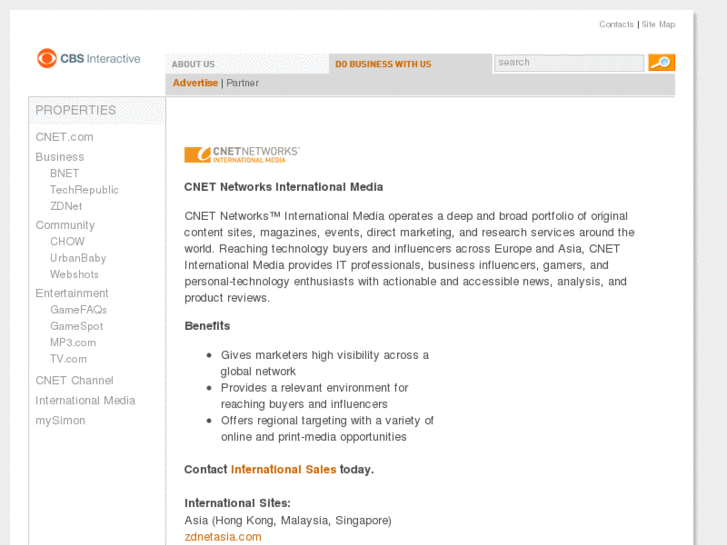This screenshot has height=545, width=727.
Task: Click the orange magnifier search button
Action: pyautogui.click(x=661, y=63)
